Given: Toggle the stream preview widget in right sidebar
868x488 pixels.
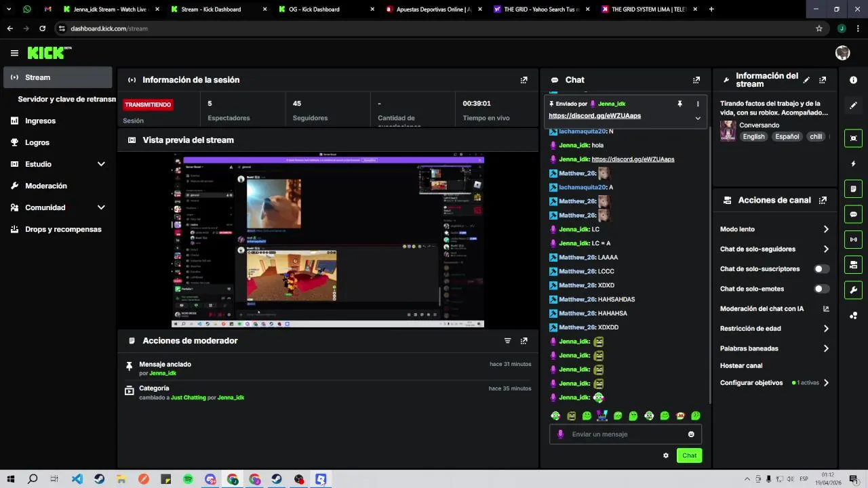Looking at the screenshot, I should (853, 138).
